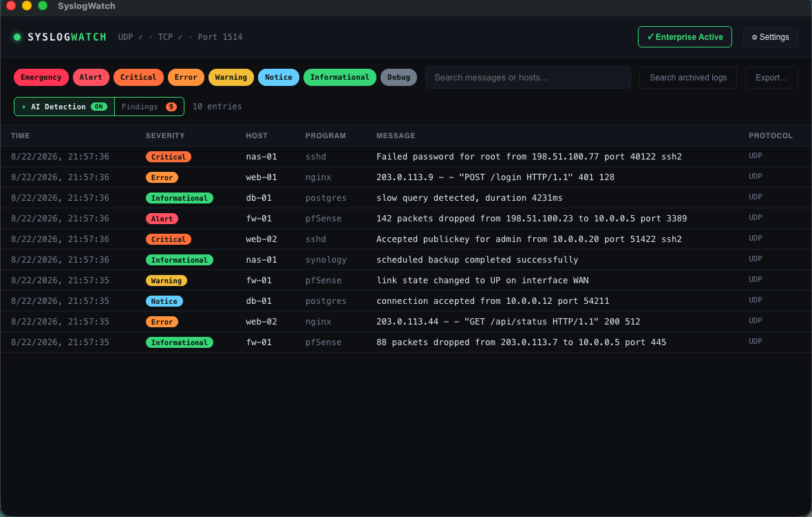Click the MESSAGE column header

396,135
